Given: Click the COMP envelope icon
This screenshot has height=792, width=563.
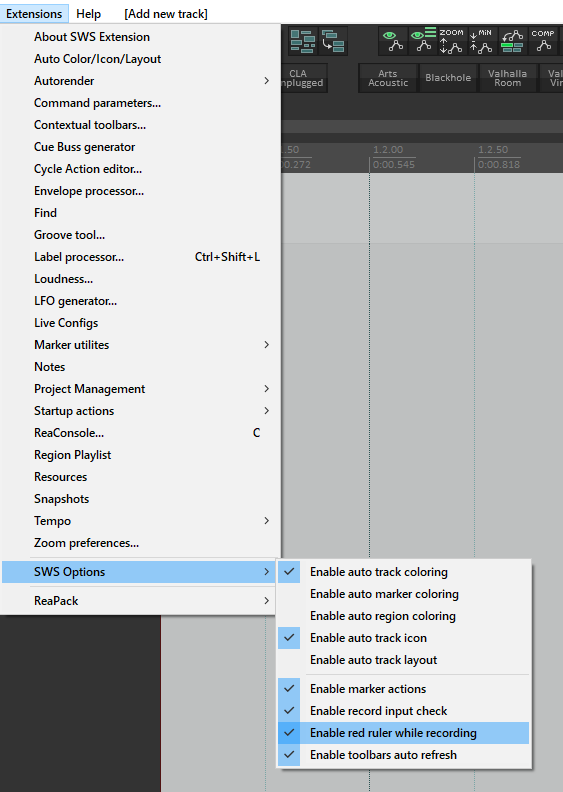Looking at the screenshot, I should 543,41.
